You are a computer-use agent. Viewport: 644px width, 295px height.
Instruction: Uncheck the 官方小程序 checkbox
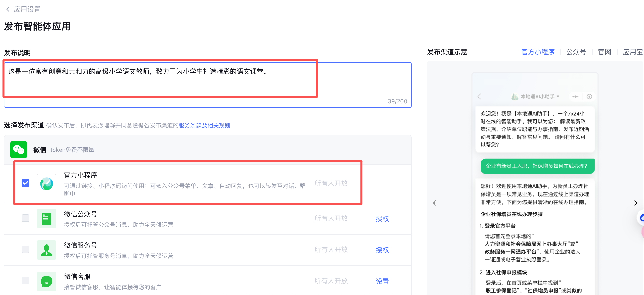pos(25,183)
